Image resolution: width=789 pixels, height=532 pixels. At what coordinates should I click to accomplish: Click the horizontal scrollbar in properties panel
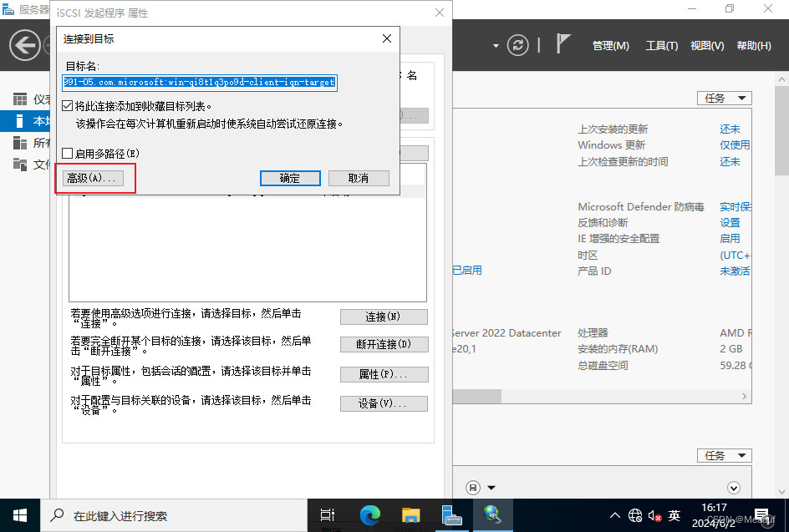point(476,396)
